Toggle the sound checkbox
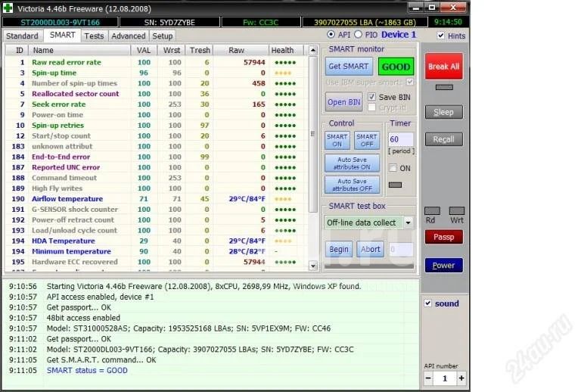Viewport: 581px width, 392px height. click(428, 303)
